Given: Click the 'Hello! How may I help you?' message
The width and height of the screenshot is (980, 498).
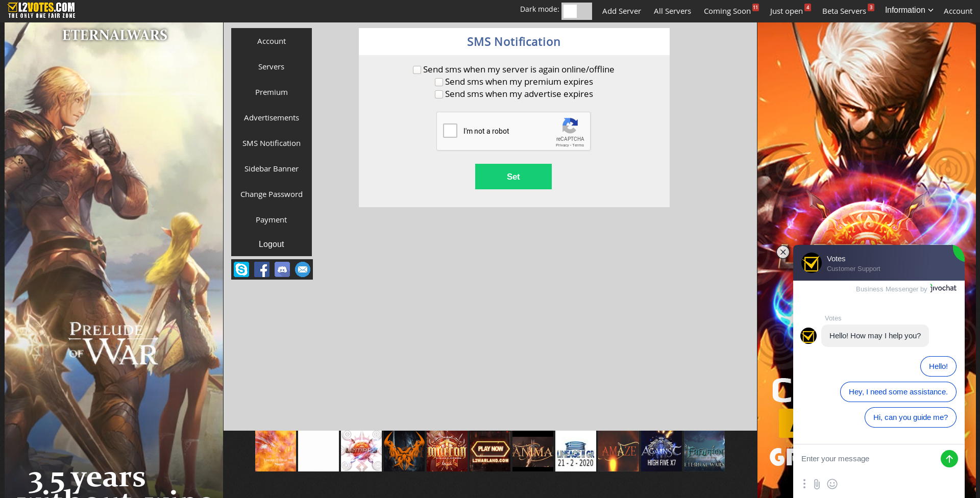Looking at the screenshot, I should [x=875, y=336].
